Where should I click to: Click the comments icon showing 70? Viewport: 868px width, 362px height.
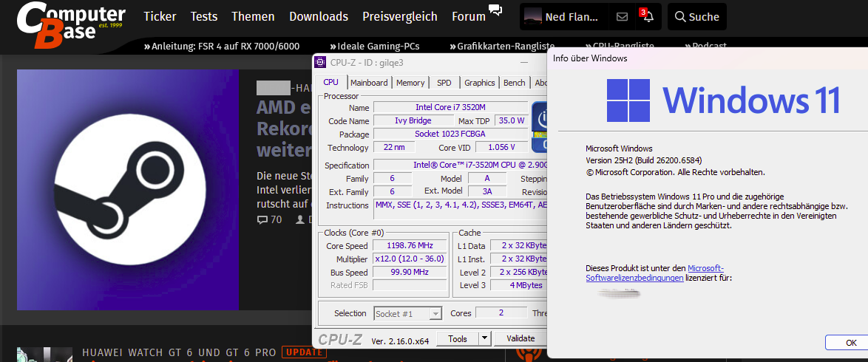262,219
